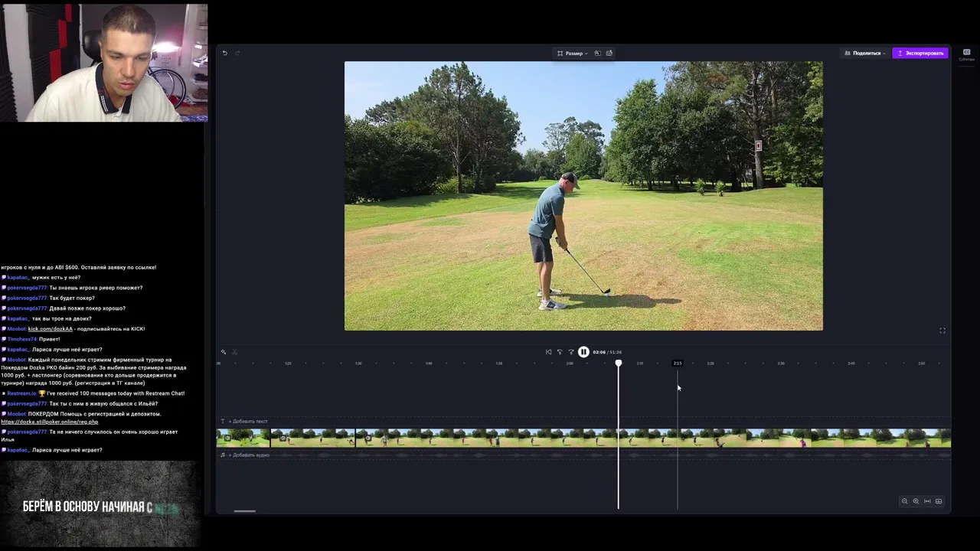
Task: Zoom out the timeline
Action: (x=904, y=501)
